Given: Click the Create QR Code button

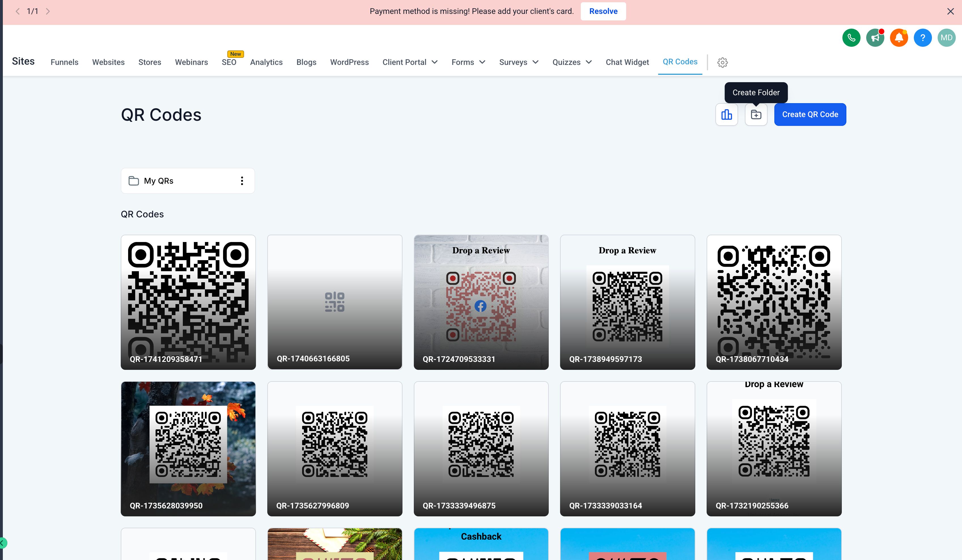Looking at the screenshot, I should coord(810,114).
